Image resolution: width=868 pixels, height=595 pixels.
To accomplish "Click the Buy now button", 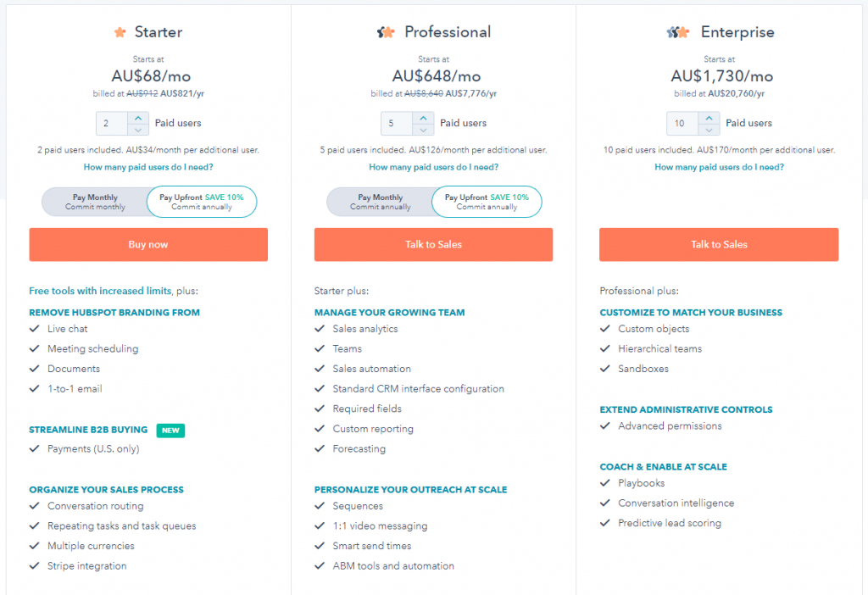I will pyautogui.click(x=148, y=244).
